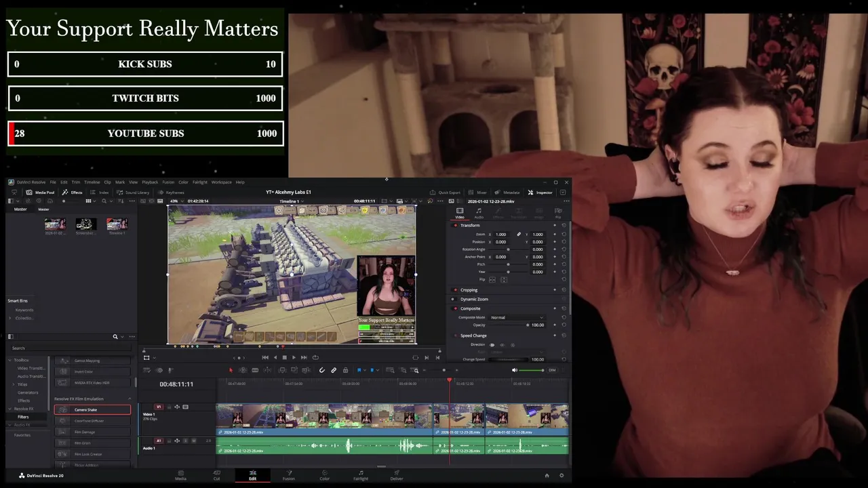Toggle timeline snapping magnet icon

pyautogui.click(x=322, y=370)
